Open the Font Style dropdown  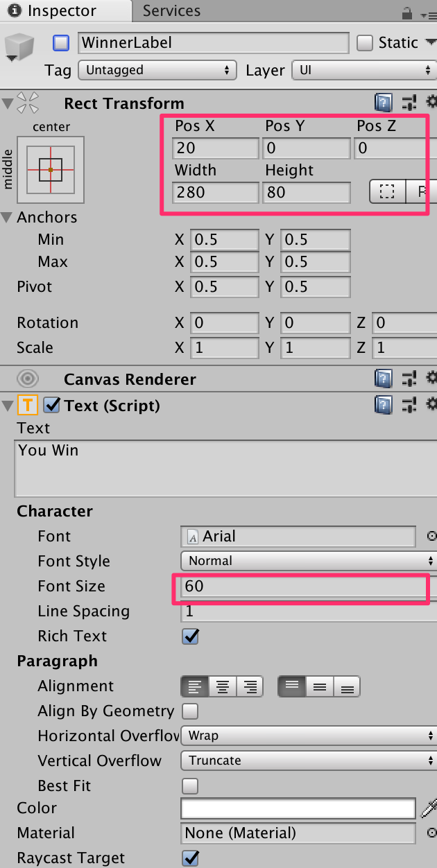[x=309, y=561]
